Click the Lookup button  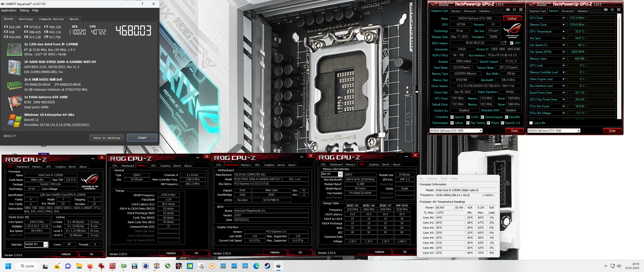[512, 18]
